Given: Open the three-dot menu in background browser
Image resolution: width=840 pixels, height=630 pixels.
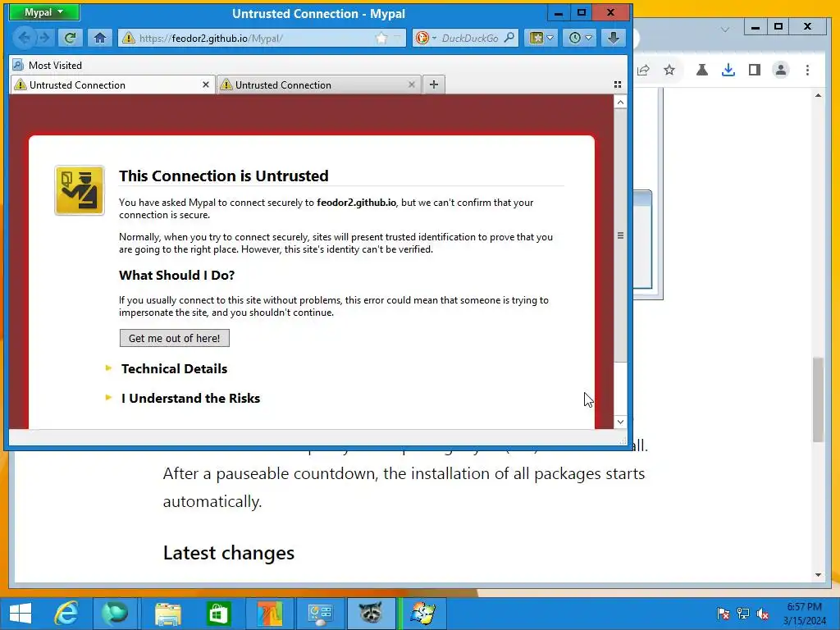Looking at the screenshot, I should pos(807,70).
